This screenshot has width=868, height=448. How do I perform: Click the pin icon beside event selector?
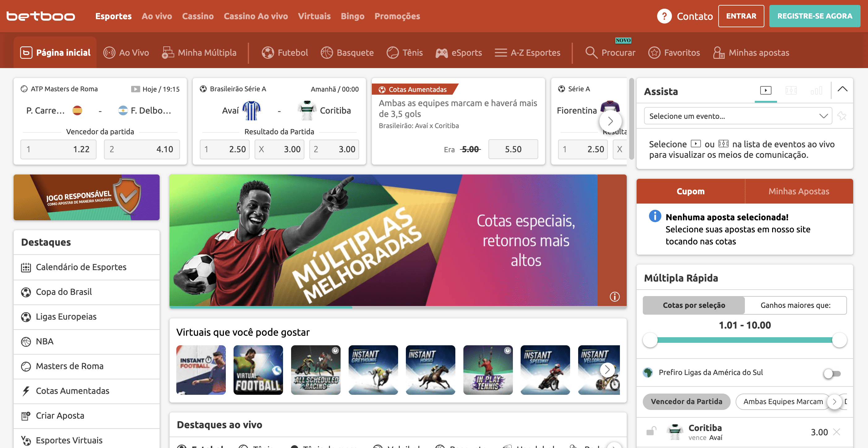[842, 116]
